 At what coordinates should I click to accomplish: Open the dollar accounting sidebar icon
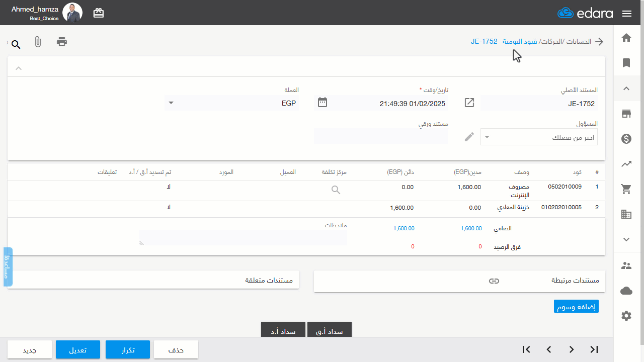[x=626, y=139]
